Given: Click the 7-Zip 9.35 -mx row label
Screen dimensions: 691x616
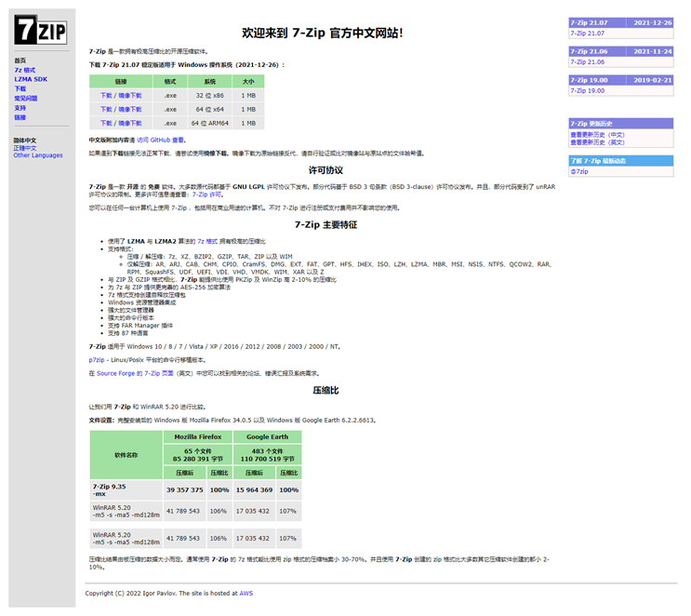Looking at the screenshot, I should [126, 489].
